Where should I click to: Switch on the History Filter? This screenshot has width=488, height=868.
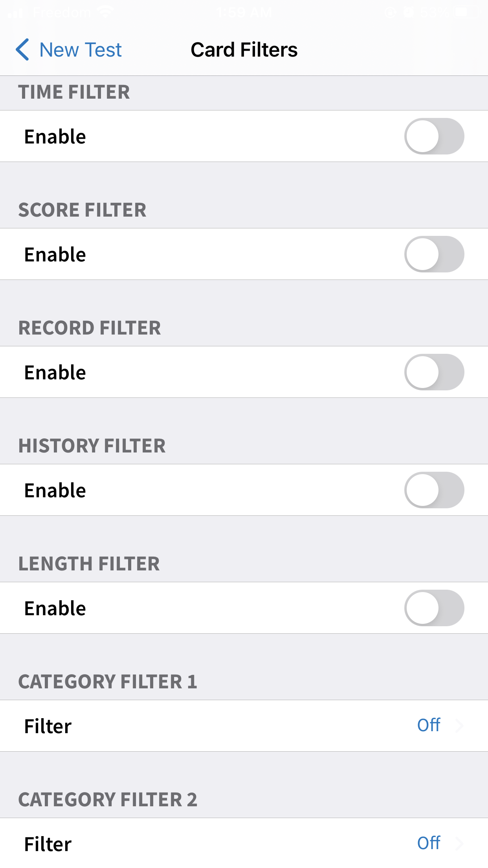point(434,490)
